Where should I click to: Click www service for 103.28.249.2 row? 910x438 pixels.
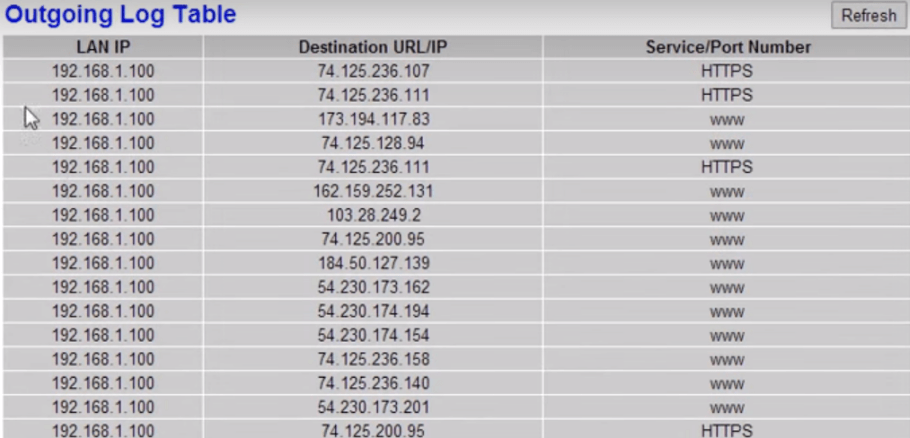click(727, 216)
